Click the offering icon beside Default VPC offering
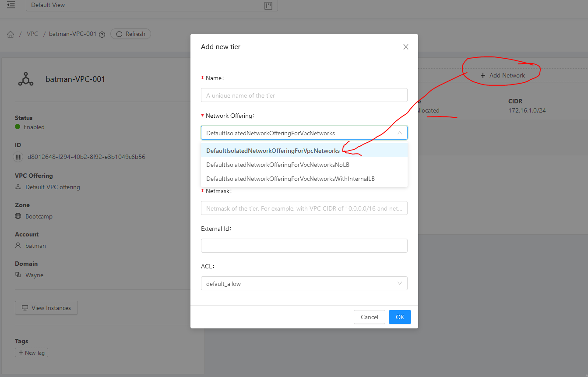 pyautogui.click(x=18, y=187)
